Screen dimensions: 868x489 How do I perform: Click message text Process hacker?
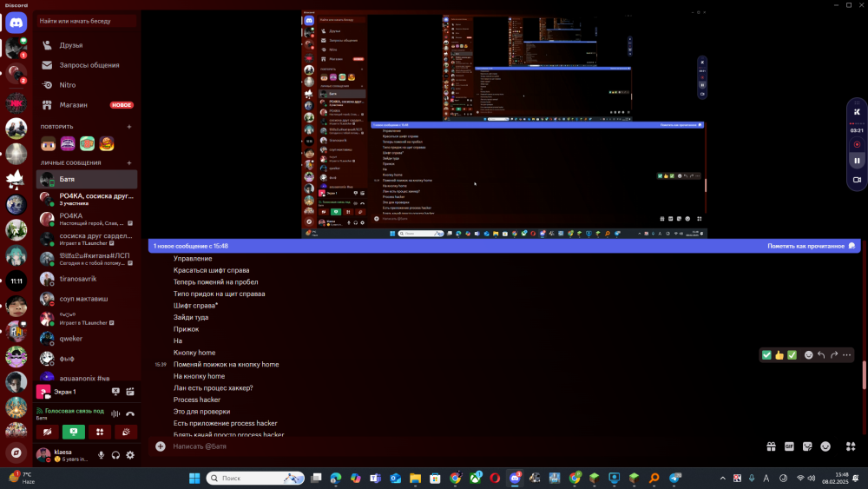196,400
